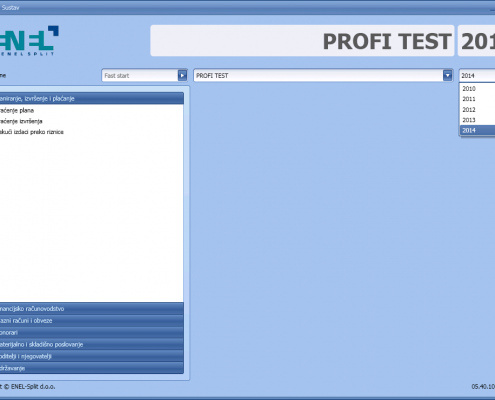Screen dimensions: 495x400
Task: Collapse Planiranje, izvršenje i plaćanje section header
Action: [92, 99]
